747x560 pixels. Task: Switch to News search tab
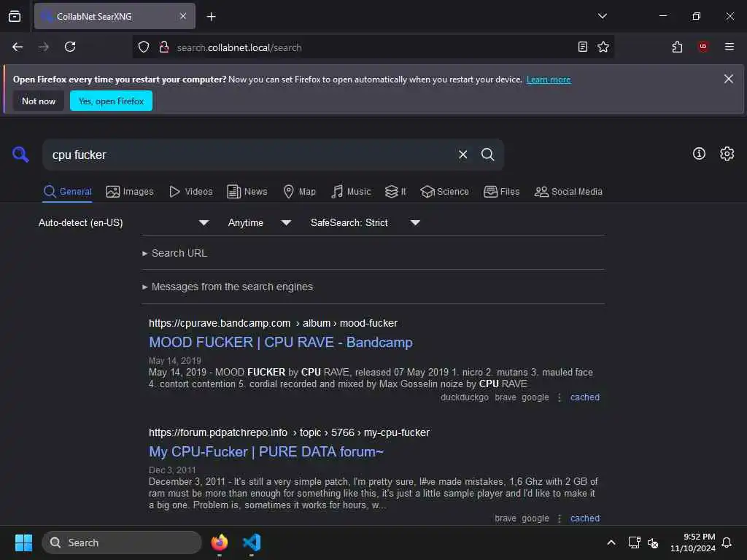pyautogui.click(x=247, y=192)
